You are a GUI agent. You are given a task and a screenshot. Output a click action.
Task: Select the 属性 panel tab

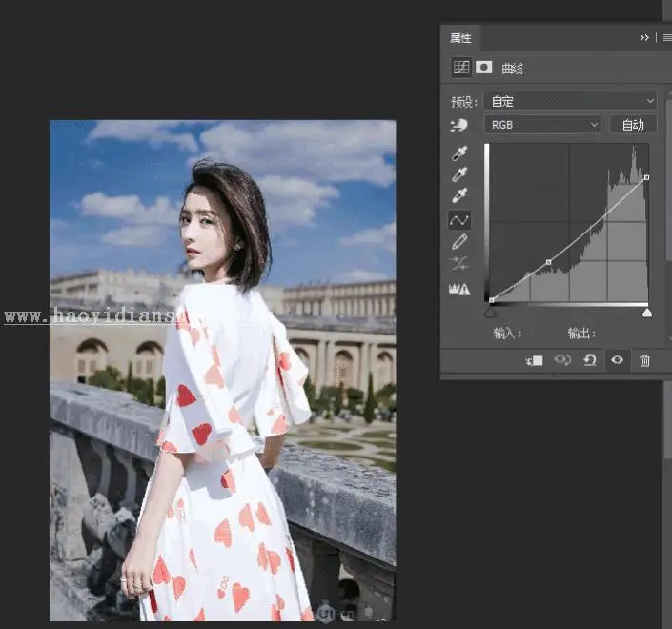(x=460, y=38)
